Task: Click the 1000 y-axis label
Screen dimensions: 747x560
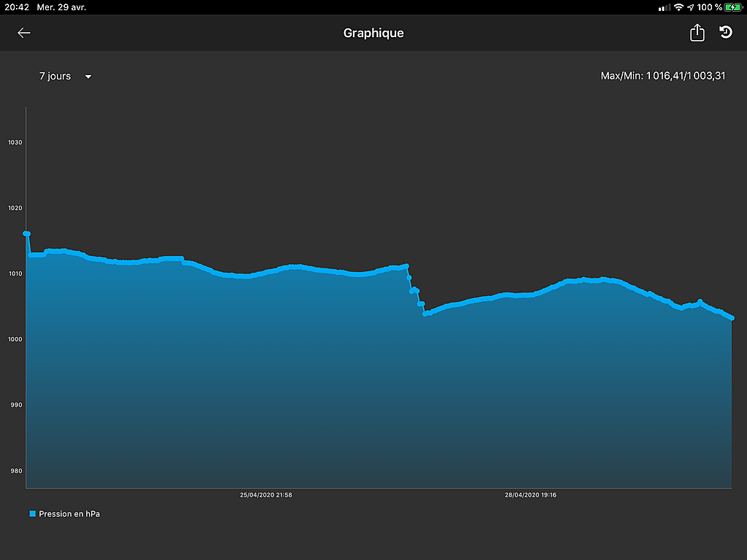Action: click(x=15, y=340)
